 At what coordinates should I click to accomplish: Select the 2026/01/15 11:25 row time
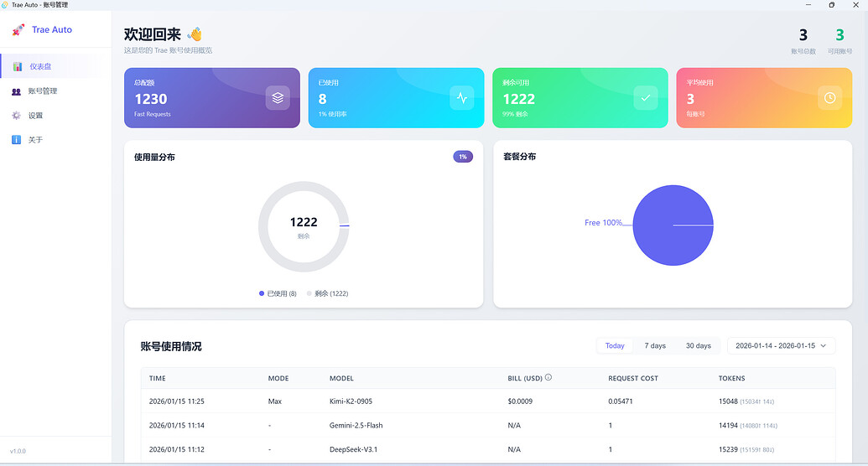(177, 401)
